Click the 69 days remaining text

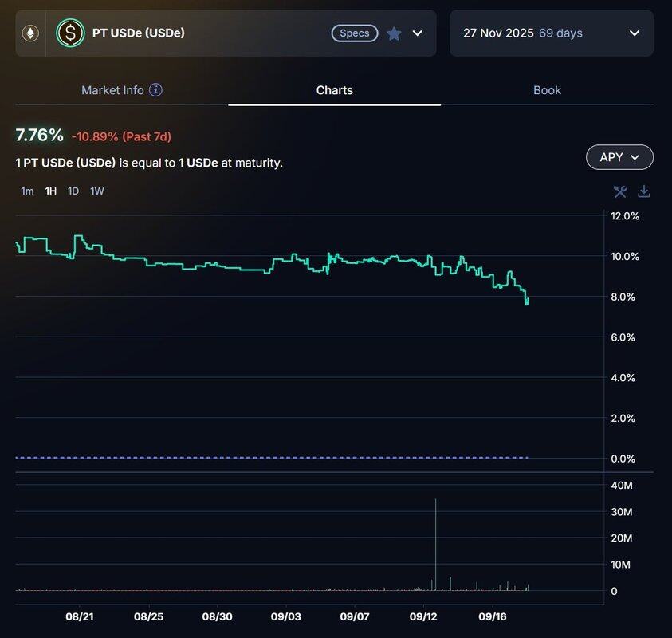click(560, 33)
